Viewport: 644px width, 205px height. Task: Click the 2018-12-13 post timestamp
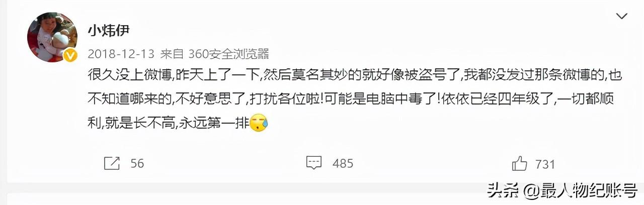pos(121,53)
